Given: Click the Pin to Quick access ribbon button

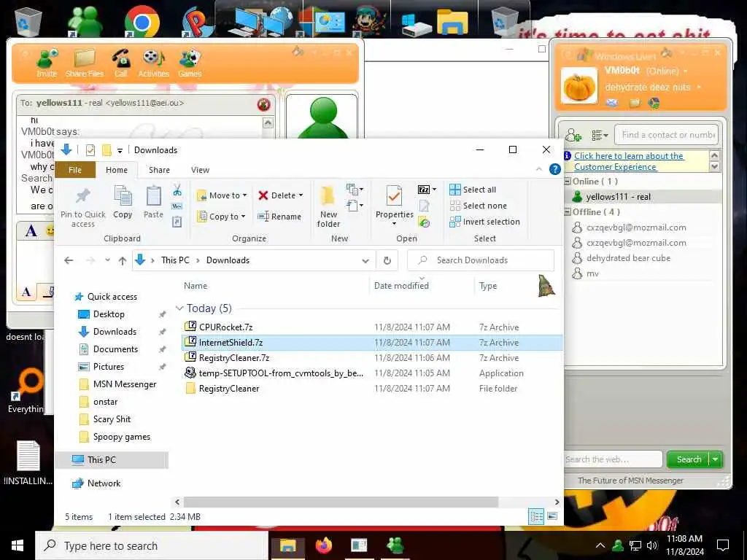Looking at the screenshot, I should click(83, 207).
